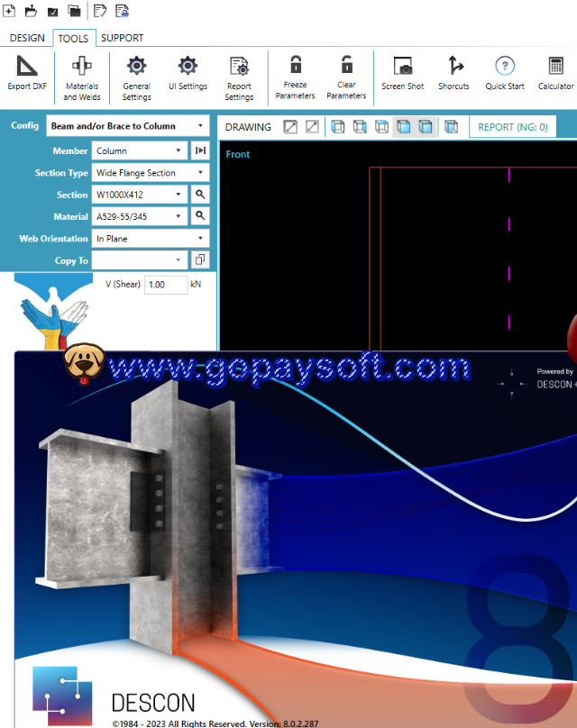Click the zoom-fit icon immediately right of DRAWING
Image resolution: width=577 pixels, height=728 pixels.
pyautogui.click(x=290, y=126)
